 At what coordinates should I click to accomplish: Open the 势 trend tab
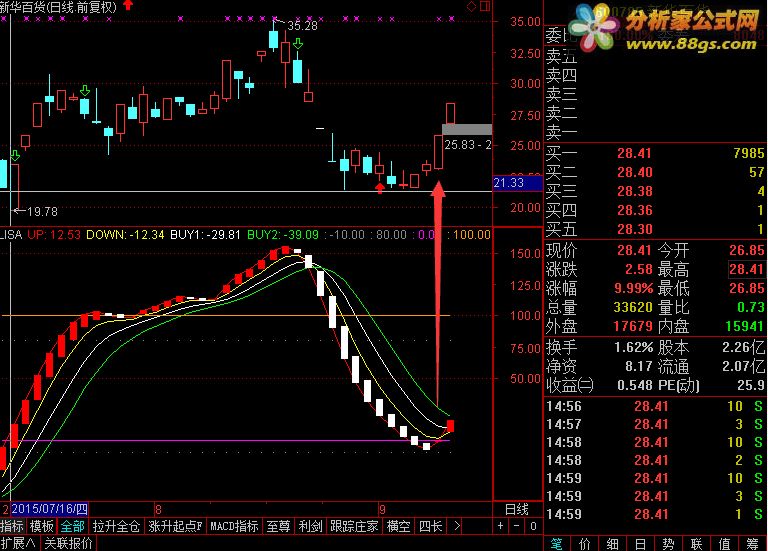coord(668,543)
